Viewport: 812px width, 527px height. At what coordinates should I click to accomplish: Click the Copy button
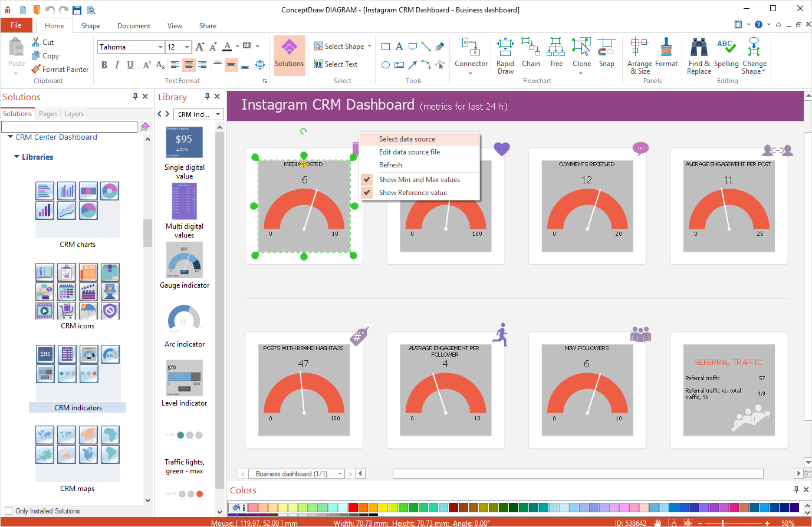coord(45,56)
